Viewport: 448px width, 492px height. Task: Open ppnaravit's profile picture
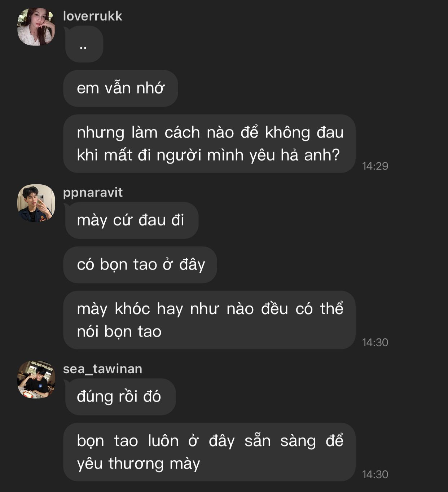[36, 203]
